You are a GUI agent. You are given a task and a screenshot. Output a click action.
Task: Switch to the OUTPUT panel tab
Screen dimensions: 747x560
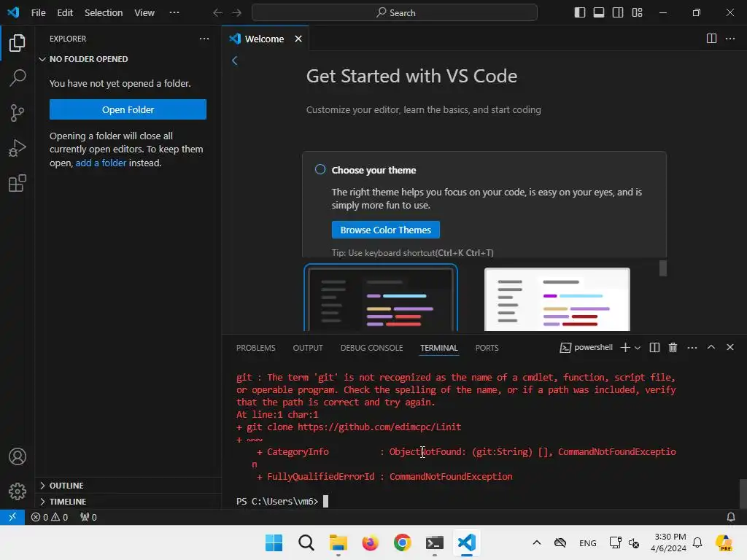click(308, 348)
